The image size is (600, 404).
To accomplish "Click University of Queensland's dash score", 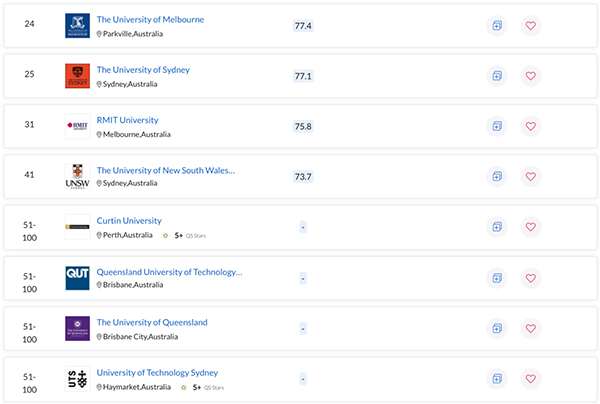I will (x=303, y=329).
